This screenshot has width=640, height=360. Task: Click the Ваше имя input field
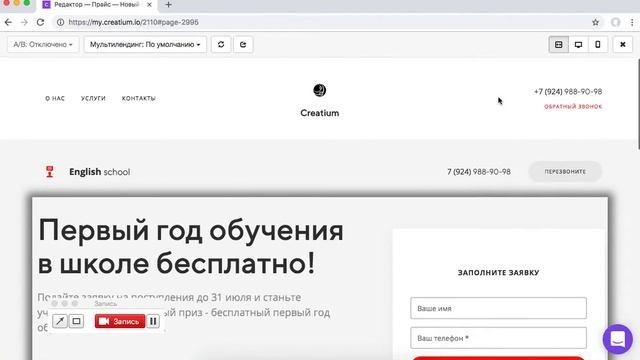(x=498, y=308)
